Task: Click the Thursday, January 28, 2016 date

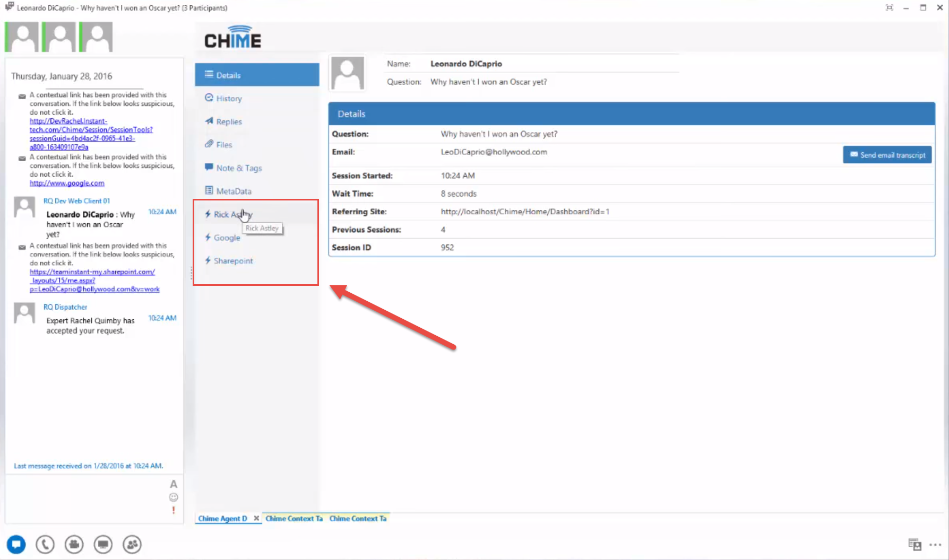Action: [62, 76]
